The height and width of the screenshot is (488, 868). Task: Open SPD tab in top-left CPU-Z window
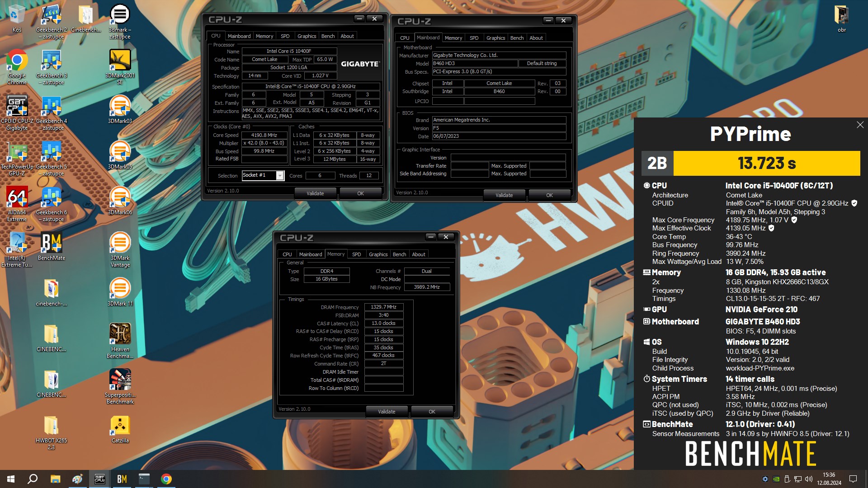pyautogui.click(x=285, y=36)
